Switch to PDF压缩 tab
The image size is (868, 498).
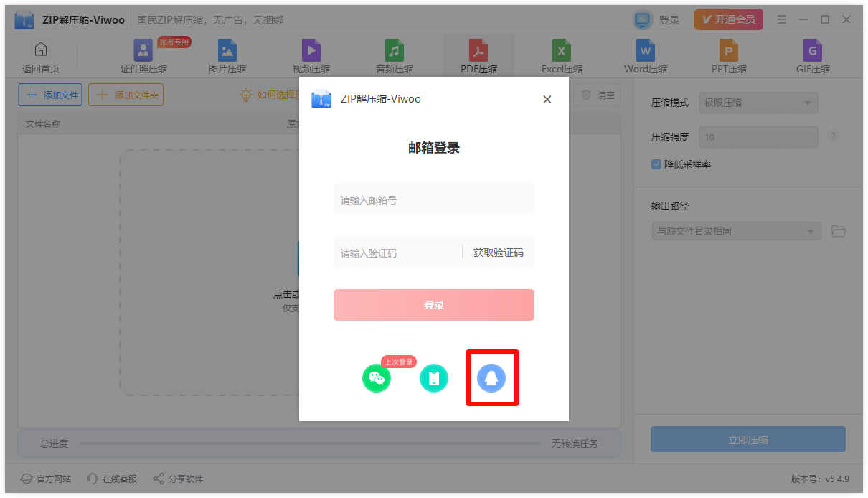478,57
